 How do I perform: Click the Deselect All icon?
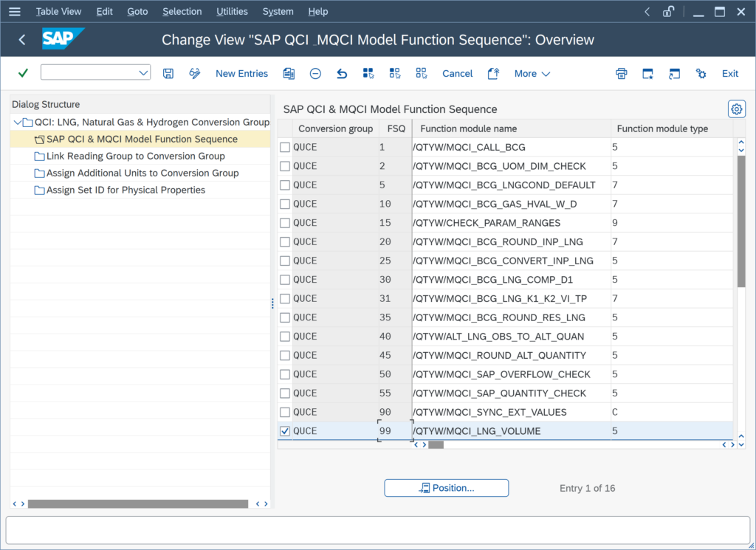click(422, 73)
